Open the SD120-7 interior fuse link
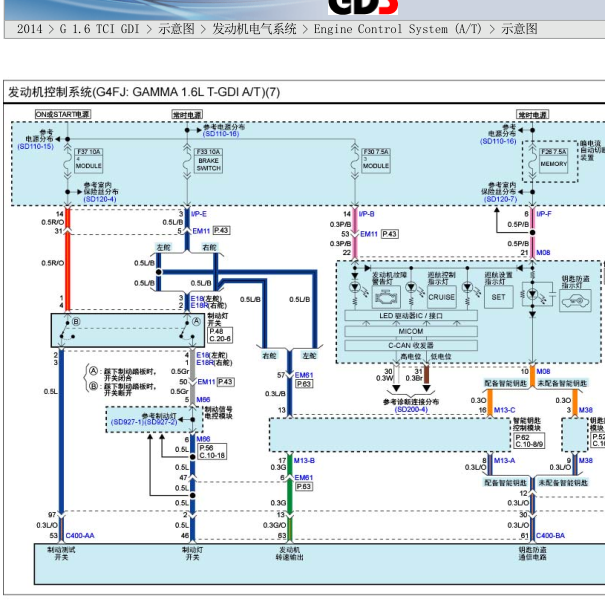Viewport: 605px width, 608px height. [x=500, y=199]
